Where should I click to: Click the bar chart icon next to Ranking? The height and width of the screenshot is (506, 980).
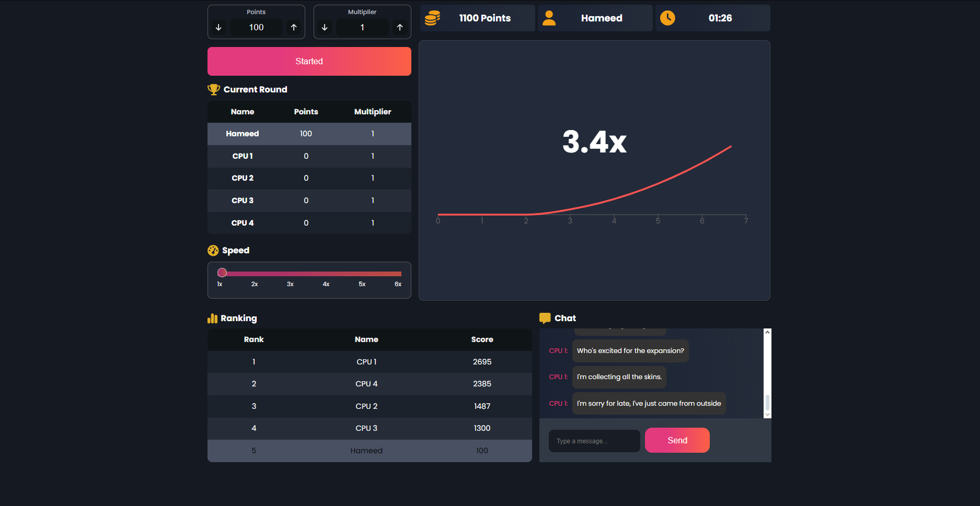(212, 318)
